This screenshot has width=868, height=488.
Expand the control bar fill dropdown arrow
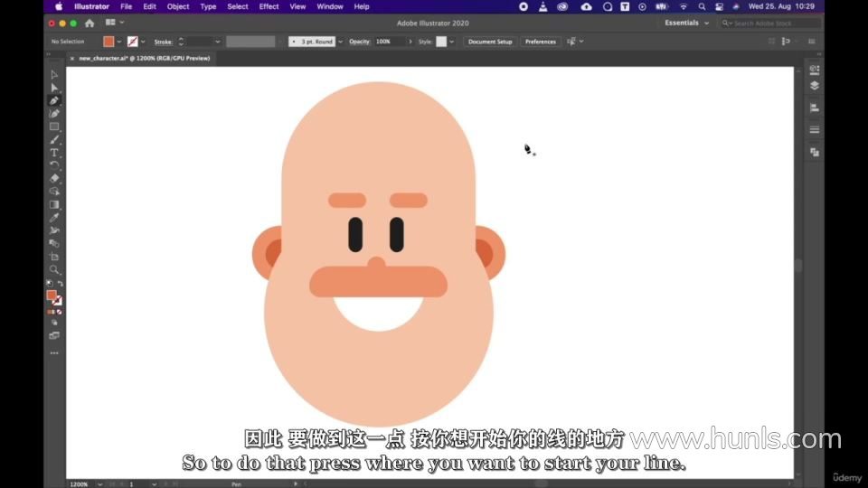point(119,42)
